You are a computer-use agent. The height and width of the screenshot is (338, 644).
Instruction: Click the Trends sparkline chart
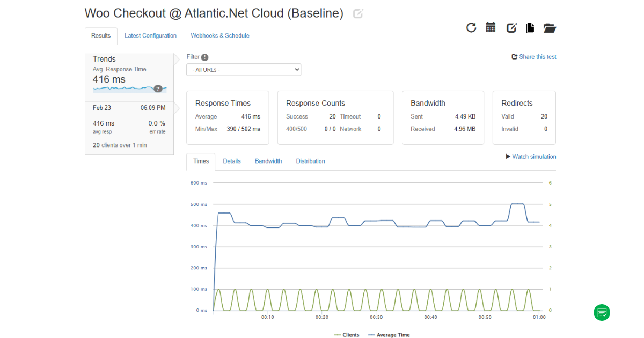pyautogui.click(x=129, y=89)
